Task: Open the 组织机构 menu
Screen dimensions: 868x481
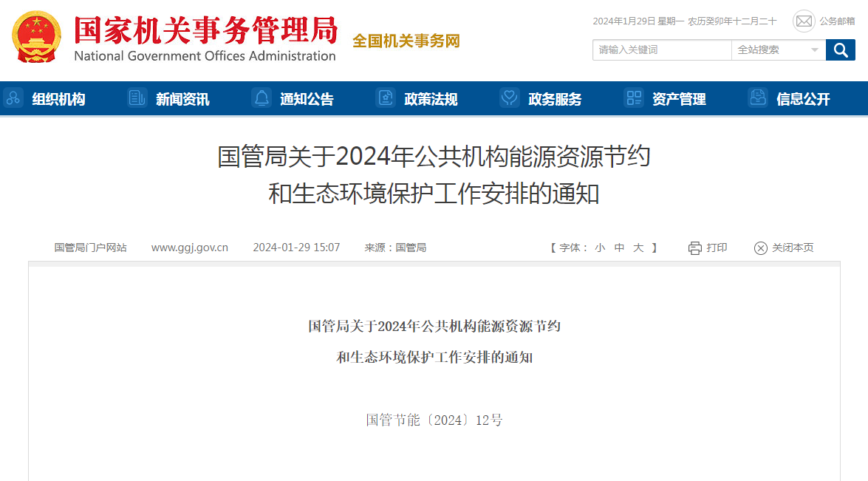Action: point(58,99)
